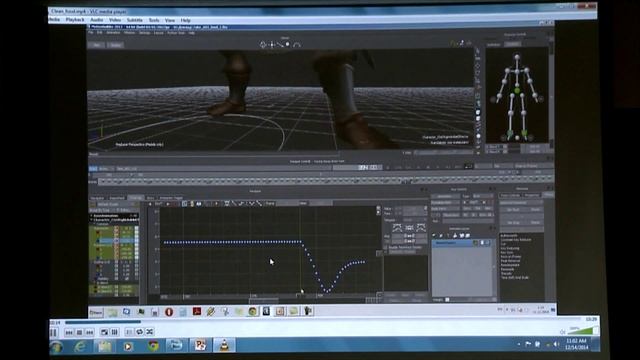Open the VLC Playback menu

pyautogui.click(x=75, y=20)
